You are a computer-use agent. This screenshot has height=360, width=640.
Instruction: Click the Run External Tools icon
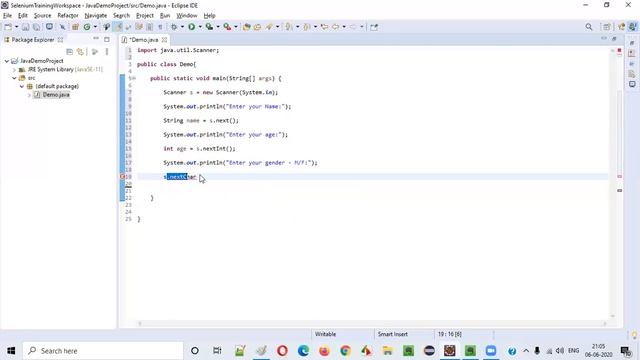pyautogui.click(x=227, y=27)
